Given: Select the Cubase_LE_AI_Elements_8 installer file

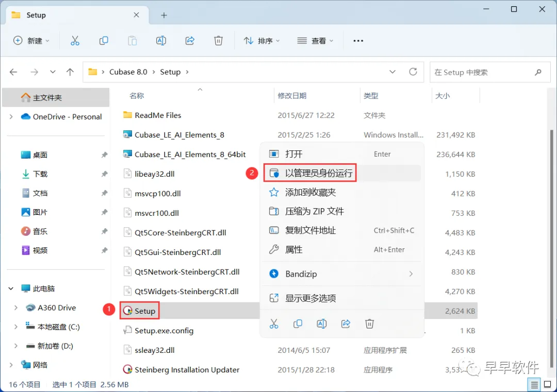Looking at the screenshot, I should pos(179,135).
